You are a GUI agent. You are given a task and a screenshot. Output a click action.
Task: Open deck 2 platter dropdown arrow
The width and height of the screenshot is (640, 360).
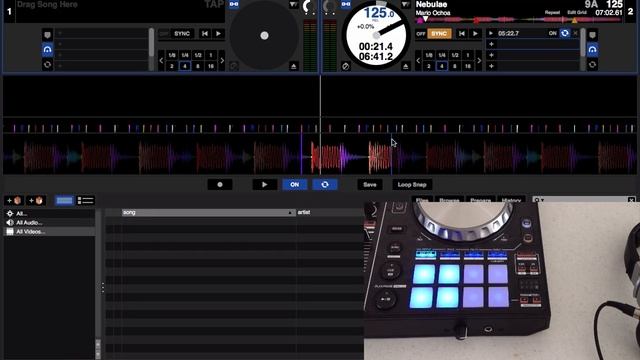pos(405,4)
